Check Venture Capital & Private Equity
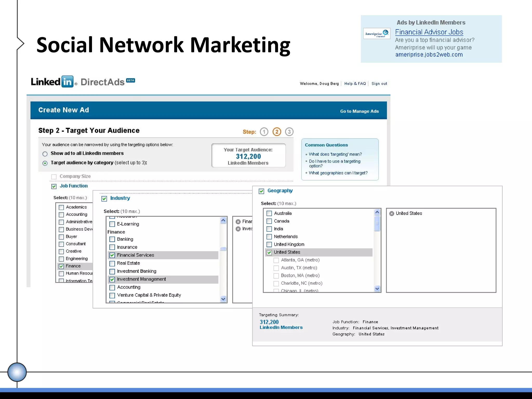Viewport: 532px width, 399px height. 112,295
